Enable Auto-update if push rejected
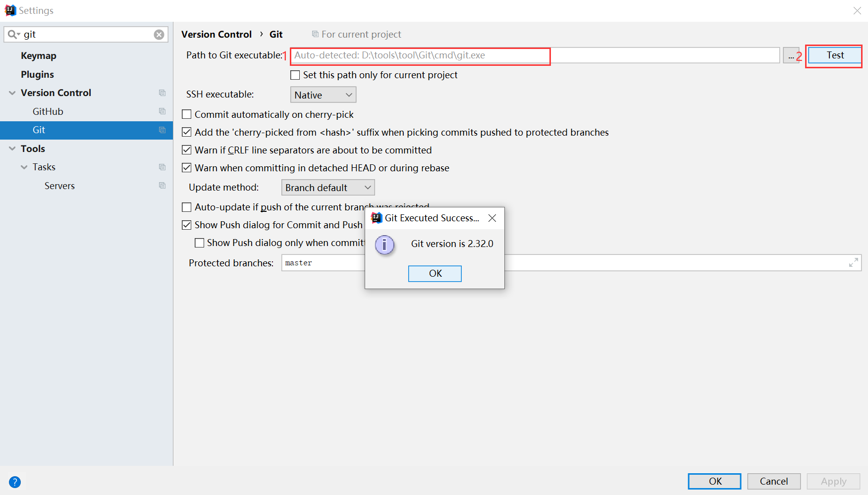 tap(187, 207)
